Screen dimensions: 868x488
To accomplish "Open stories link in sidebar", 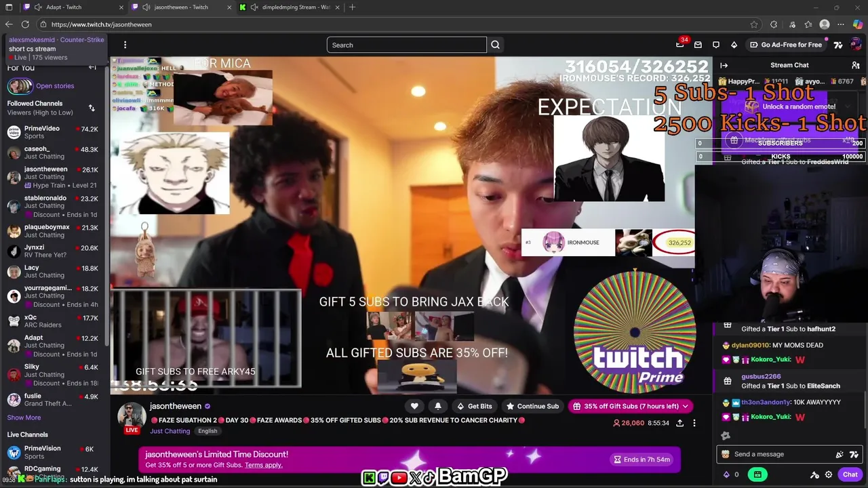I will point(55,86).
